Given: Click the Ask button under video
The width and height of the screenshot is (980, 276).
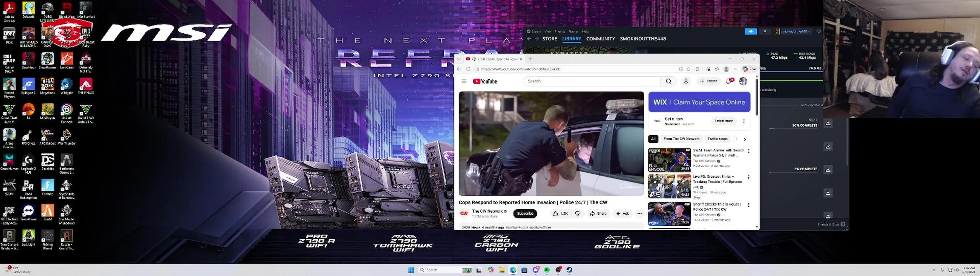Looking at the screenshot, I should tap(622, 214).
